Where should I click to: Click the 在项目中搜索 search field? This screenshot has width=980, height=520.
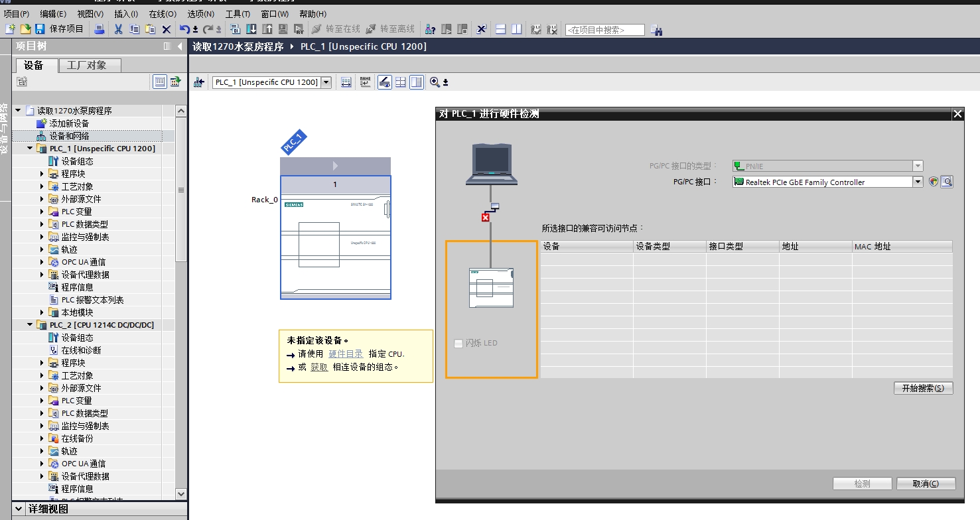[x=604, y=30]
